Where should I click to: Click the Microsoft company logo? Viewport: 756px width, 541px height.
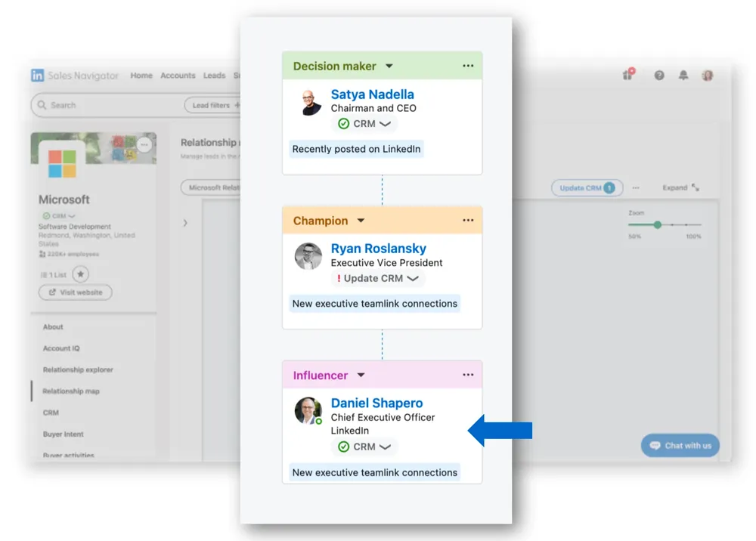[x=62, y=164]
